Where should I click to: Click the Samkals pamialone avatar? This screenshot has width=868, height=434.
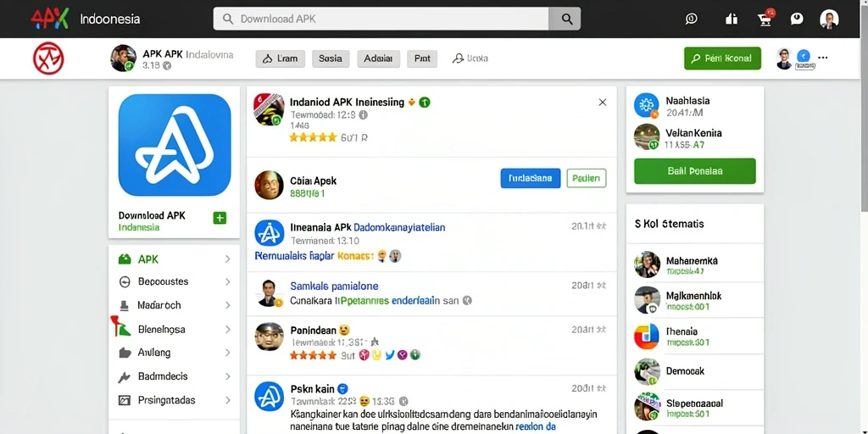[x=270, y=292]
